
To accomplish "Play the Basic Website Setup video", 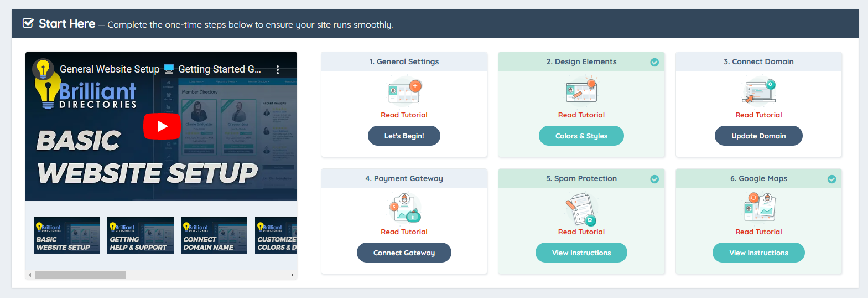I will pyautogui.click(x=162, y=126).
